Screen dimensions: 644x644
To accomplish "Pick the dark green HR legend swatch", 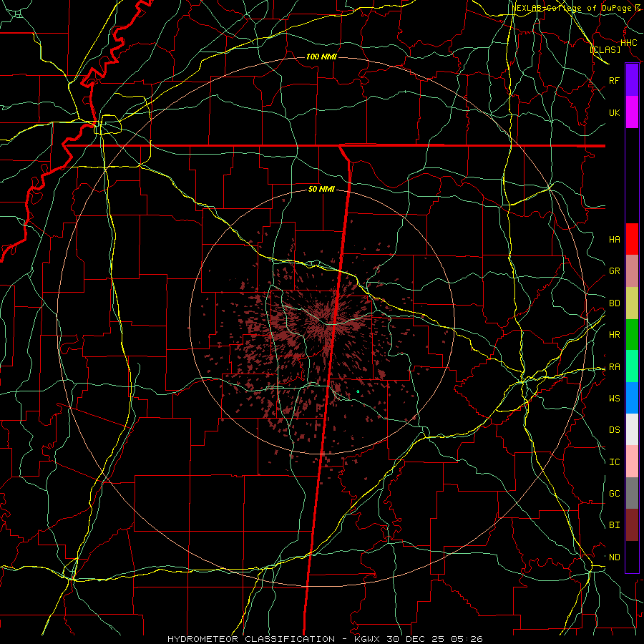I will point(632,334).
